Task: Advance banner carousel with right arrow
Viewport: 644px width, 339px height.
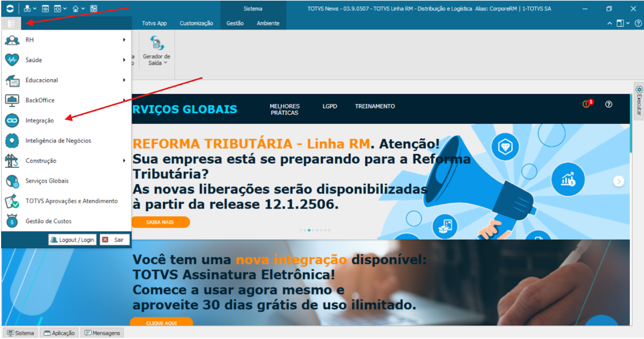Action: 618,181
